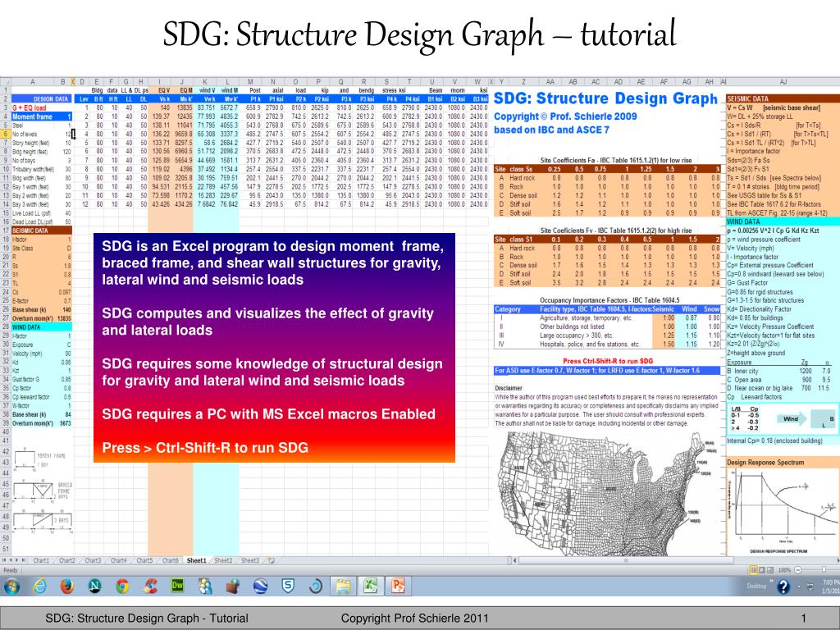Click 'Soft soil' row in Fv table

(608, 282)
